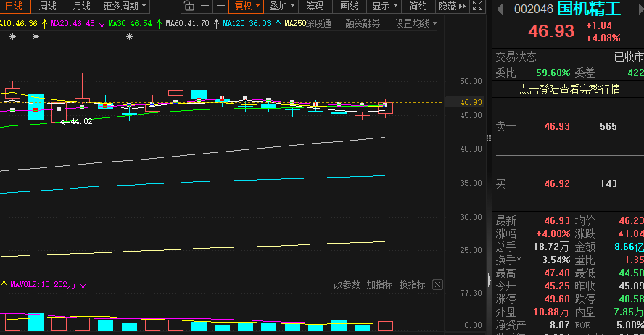Click the first star event marker
Image resolution: width=644 pixels, height=335 pixels.
(13, 37)
